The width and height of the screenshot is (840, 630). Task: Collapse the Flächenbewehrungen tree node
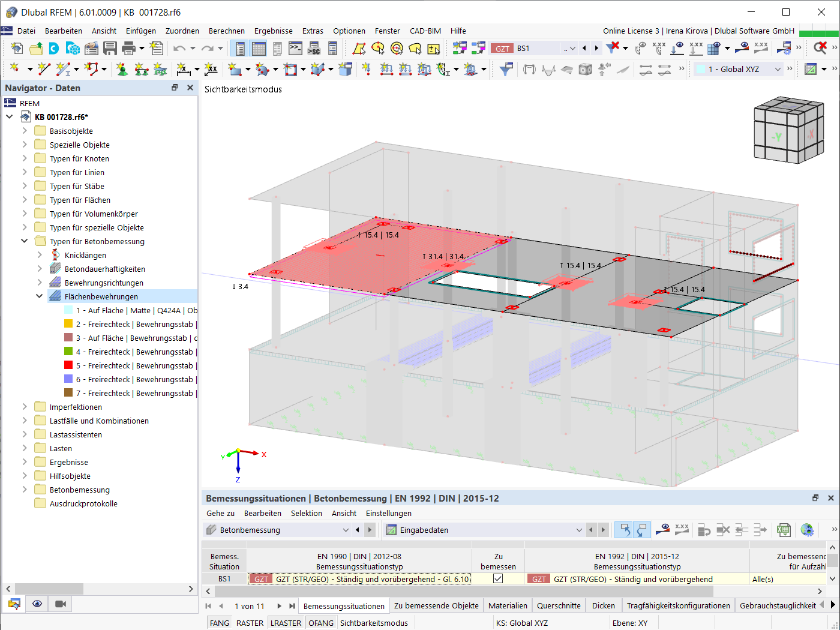[x=39, y=296]
